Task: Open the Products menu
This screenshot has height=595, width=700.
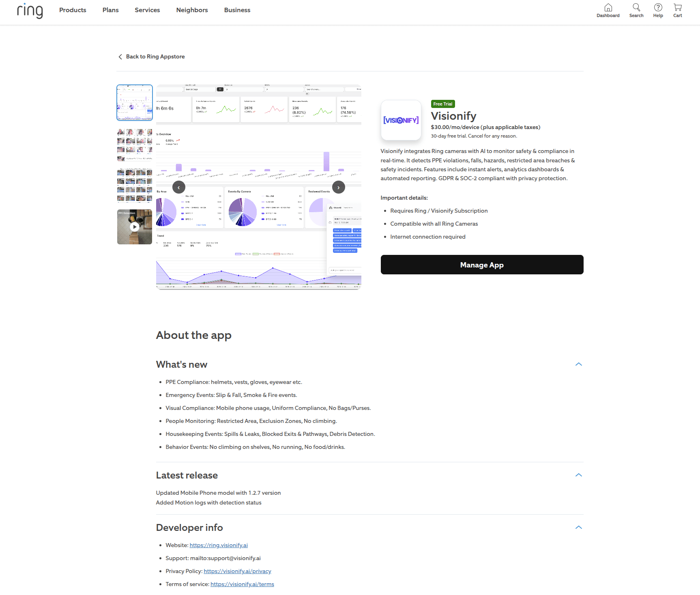Action: pyautogui.click(x=73, y=10)
